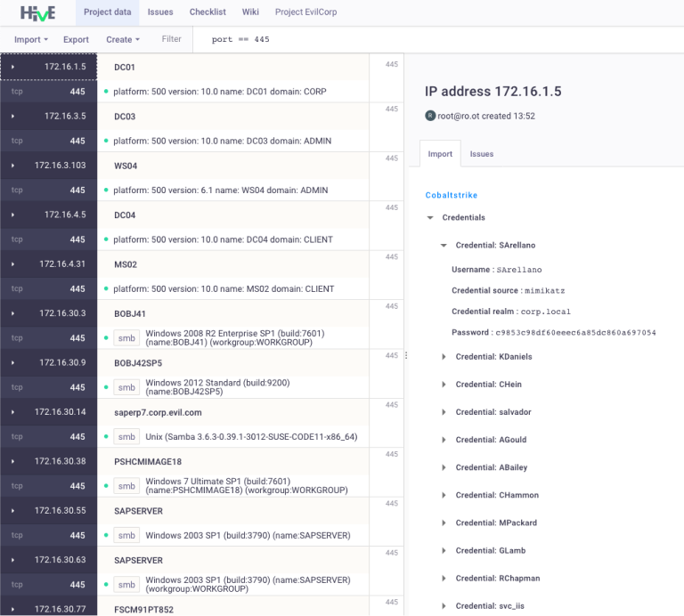Screen dimensions: 684x616
Task: Click the Windows 2012 Standard service description
Action: click(217, 387)
